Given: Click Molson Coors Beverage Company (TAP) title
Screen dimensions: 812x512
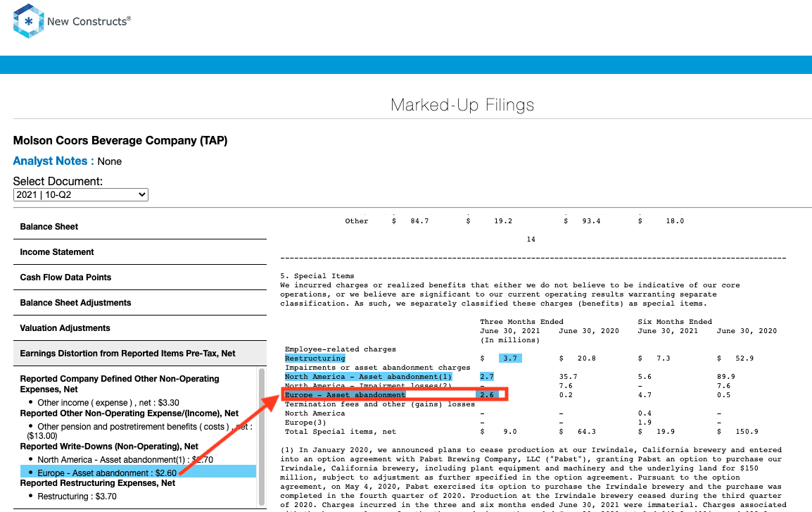Looking at the screenshot, I should pos(120,140).
